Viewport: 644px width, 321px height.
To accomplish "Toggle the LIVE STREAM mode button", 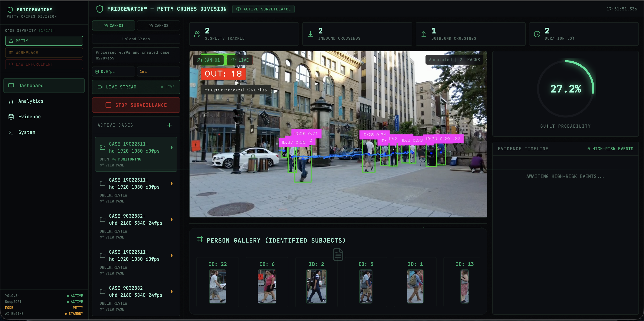I will click(x=136, y=87).
